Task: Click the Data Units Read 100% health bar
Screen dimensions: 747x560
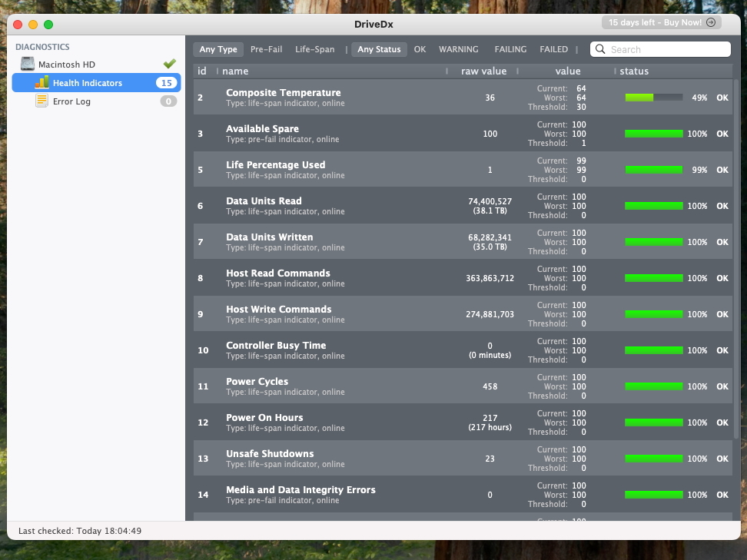Action: pyautogui.click(x=653, y=206)
